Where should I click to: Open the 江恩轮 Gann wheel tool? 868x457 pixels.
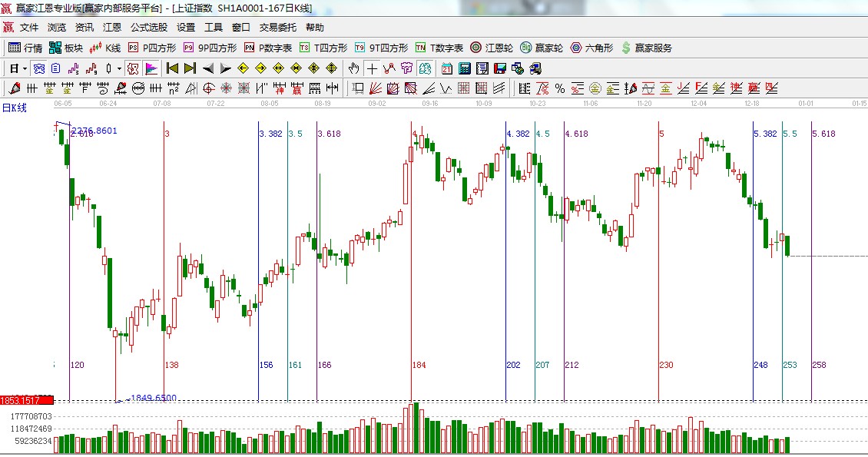(x=492, y=48)
